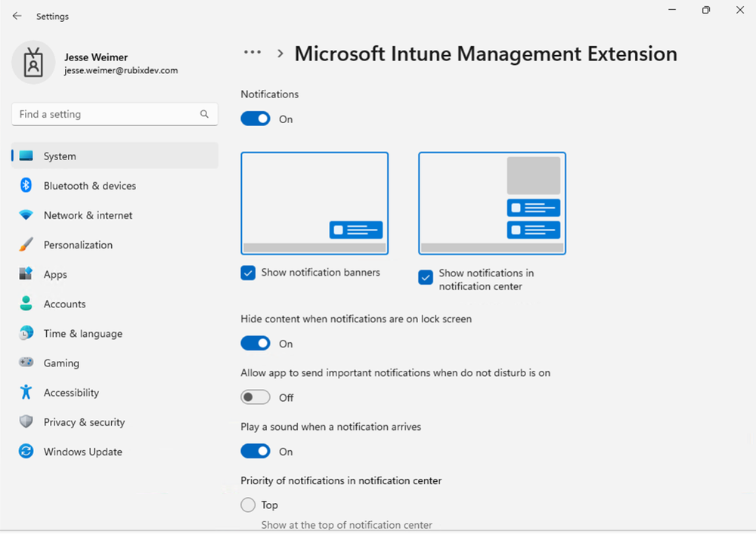The height and width of the screenshot is (534, 756).
Task: Click the Notifications heading text
Action: click(270, 94)
